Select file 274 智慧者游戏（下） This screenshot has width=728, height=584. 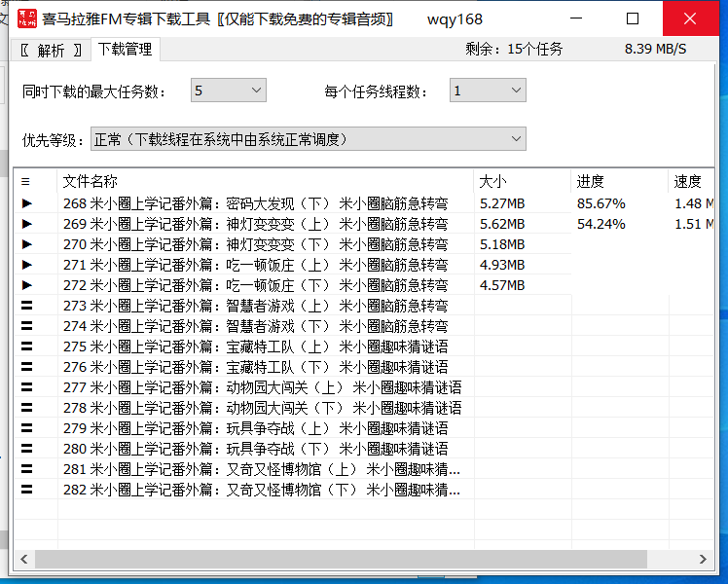tap(255, 326)
